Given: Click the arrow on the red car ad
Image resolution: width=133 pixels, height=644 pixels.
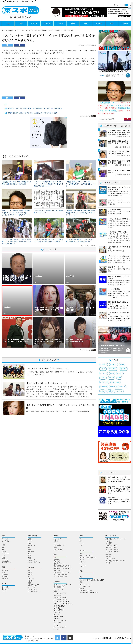Looking at the screenshot, I should point(128,350).
